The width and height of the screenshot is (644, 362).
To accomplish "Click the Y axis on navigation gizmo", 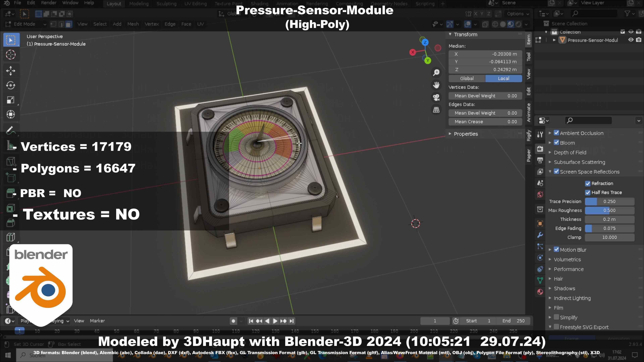I will click(x=428, y=61).
